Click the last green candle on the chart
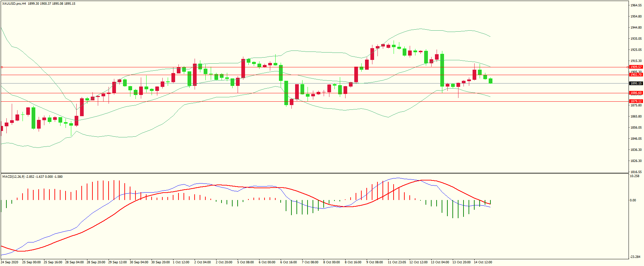 tap(491, 81)
